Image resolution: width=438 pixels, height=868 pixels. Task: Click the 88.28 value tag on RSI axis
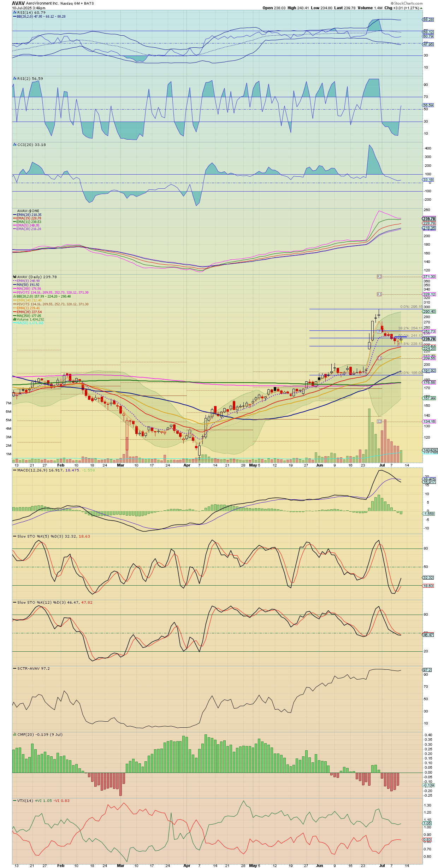[428, 20]
